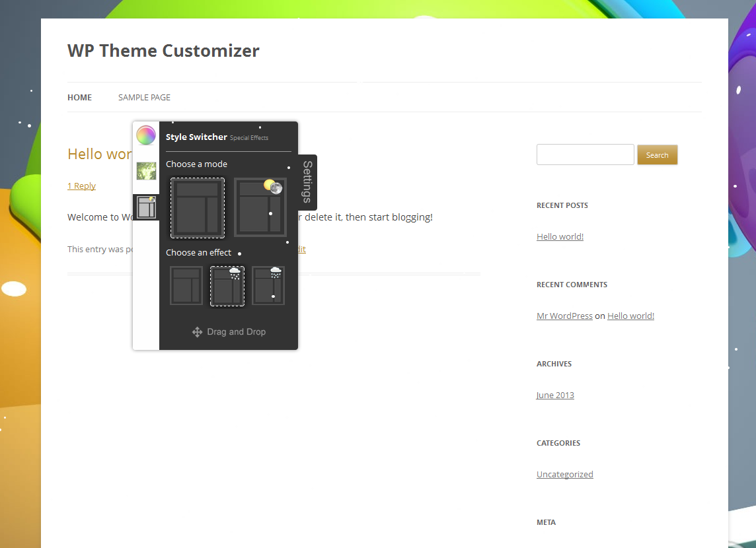This screenshot has height=548, width=756.
Task: Open the Uncategorized category link
Action: pyautogui.click(x=564, y=474)
